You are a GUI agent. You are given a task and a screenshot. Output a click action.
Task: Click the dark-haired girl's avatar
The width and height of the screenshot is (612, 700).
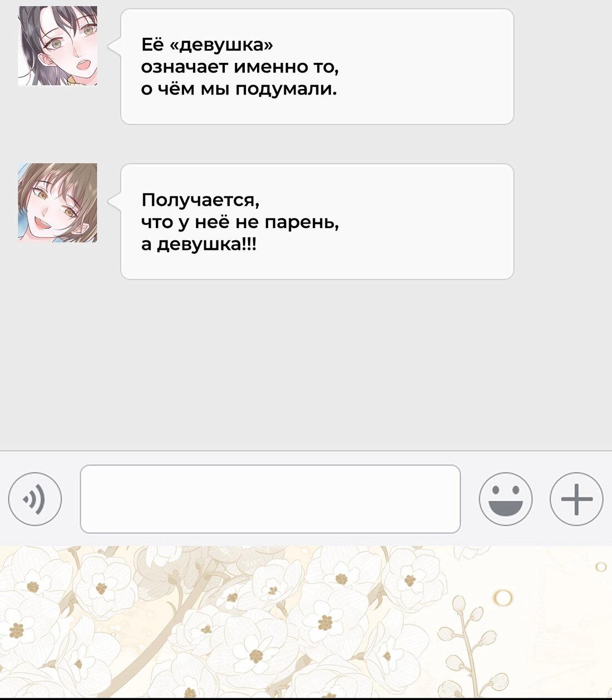58,46
